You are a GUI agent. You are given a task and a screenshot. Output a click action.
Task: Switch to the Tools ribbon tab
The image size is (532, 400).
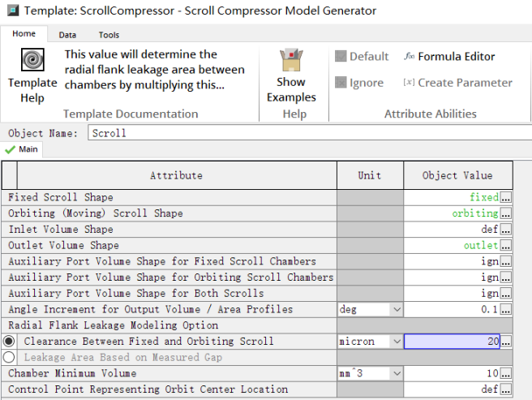tap(109, 35)
